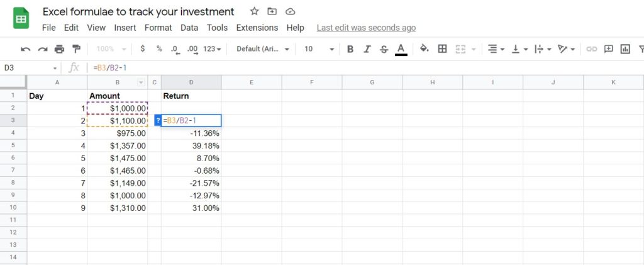This screenshot has height=265, width=644.
Task: Click the Name box showing D3
Action: pyautogui.click(x=28, y=67)
